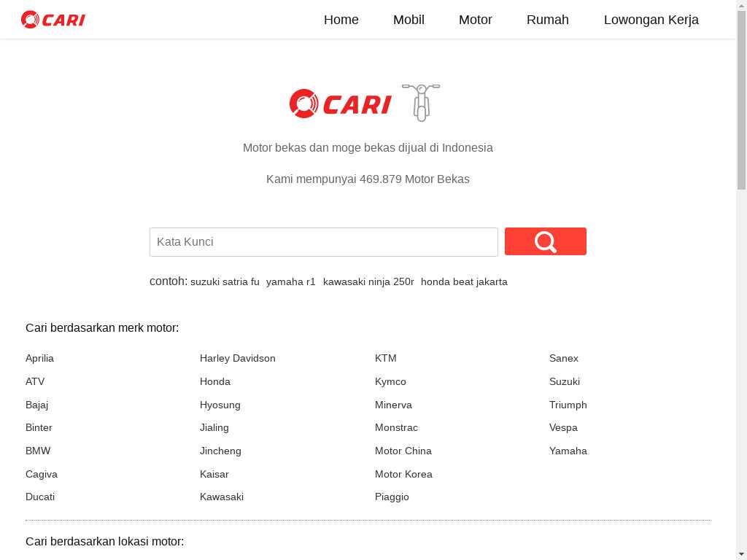Browse Aprilia motorcycles
The width and height of the screenshot is (747, 560).
point(39,358)
